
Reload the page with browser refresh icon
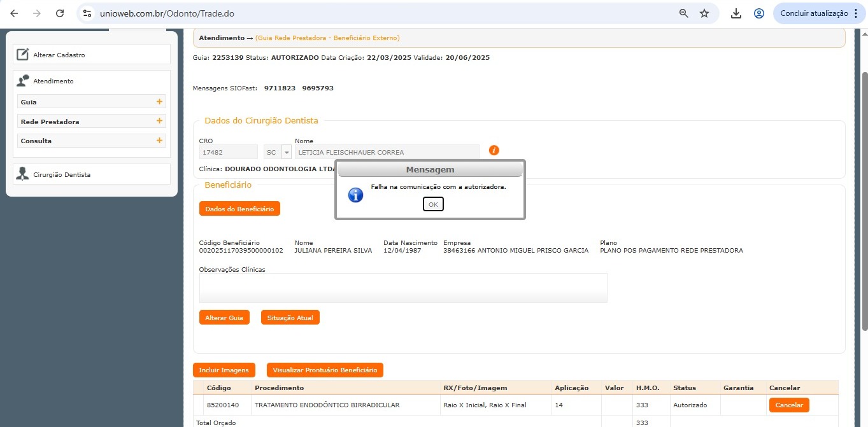coord(60,13)
